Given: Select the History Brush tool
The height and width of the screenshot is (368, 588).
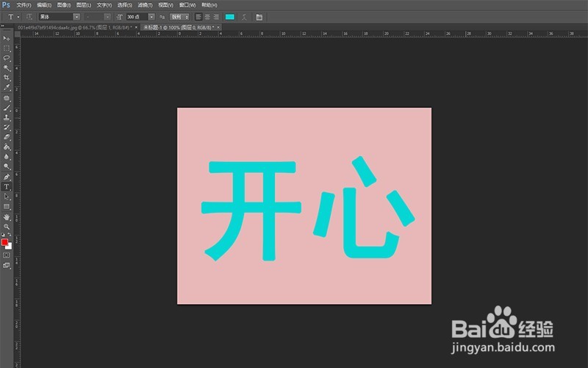Looking at the screenshot, I should pos(7,127).
